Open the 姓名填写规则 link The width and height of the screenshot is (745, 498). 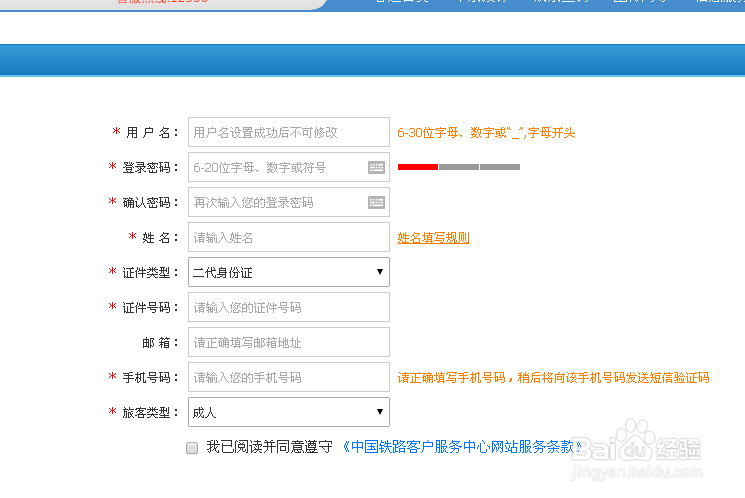point(433,238)
